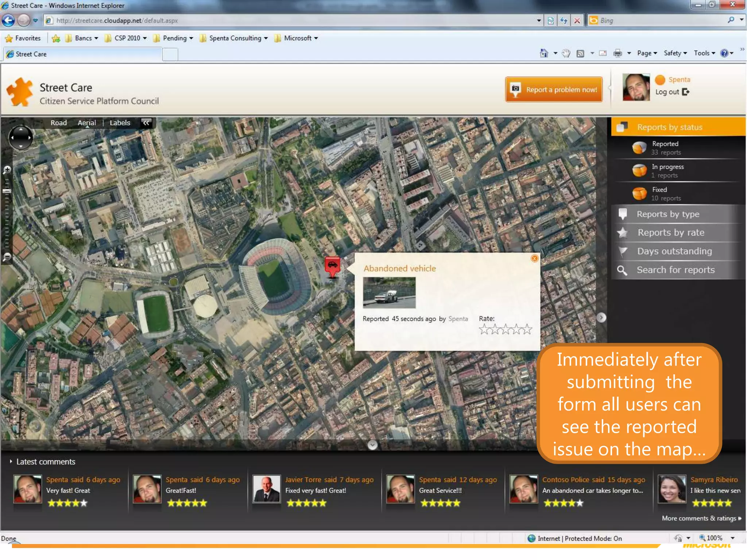Click the Street Care puzzle logo
This screenshot has width=747, height=560.
pos(20,92)
